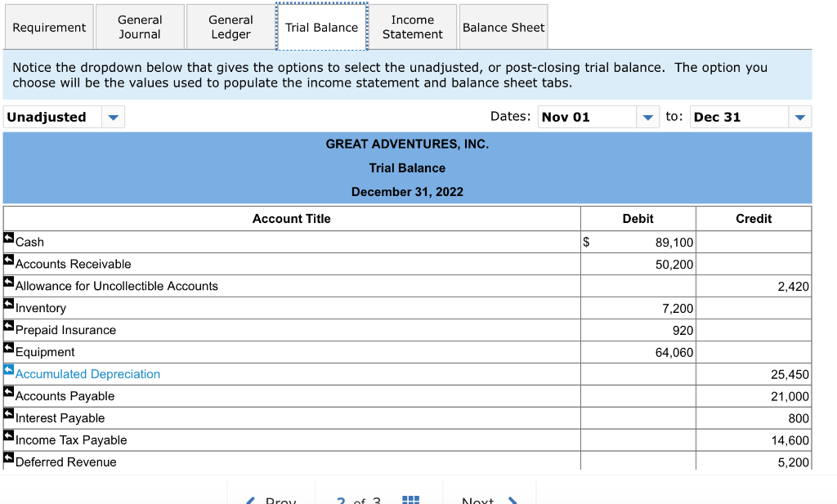Click the ledger arrow icon beside Income Tax Payable
Image resolution: width=837 pixels, height=504 pixels.
[x=8, y=435]
